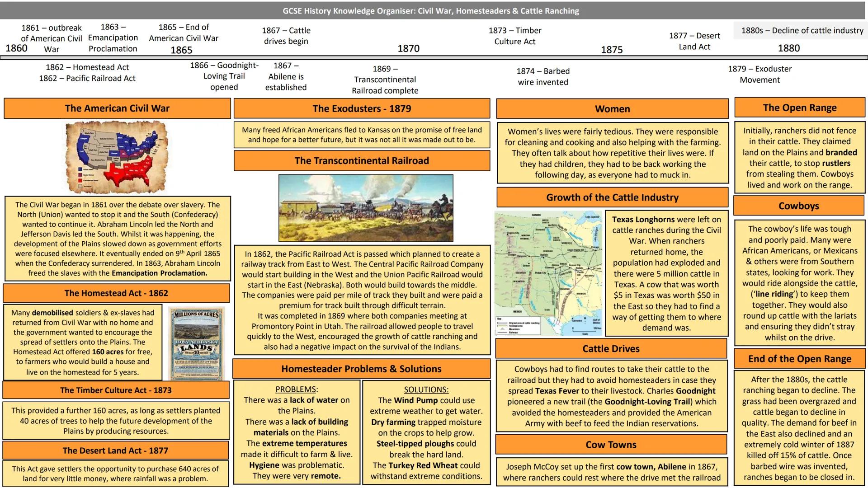Click the 1860 timeline label
The image size is (868, 488).
click(x=17, y=48)
